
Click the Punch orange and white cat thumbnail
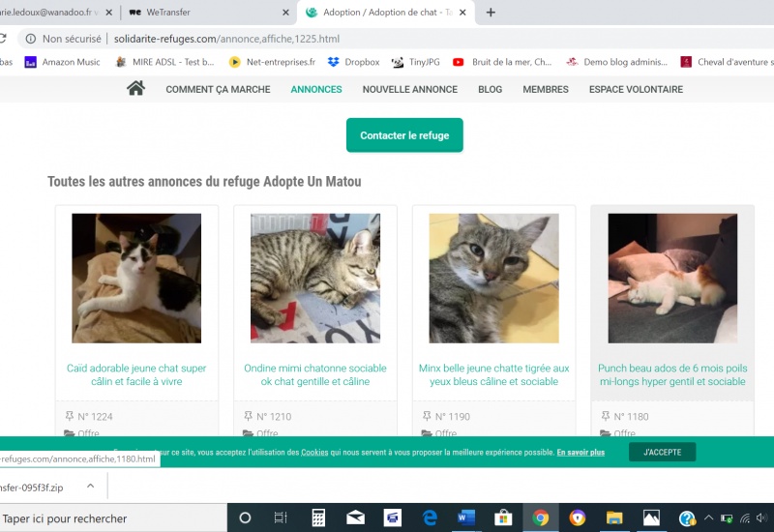pyautogui.click(x=672, y=278)
